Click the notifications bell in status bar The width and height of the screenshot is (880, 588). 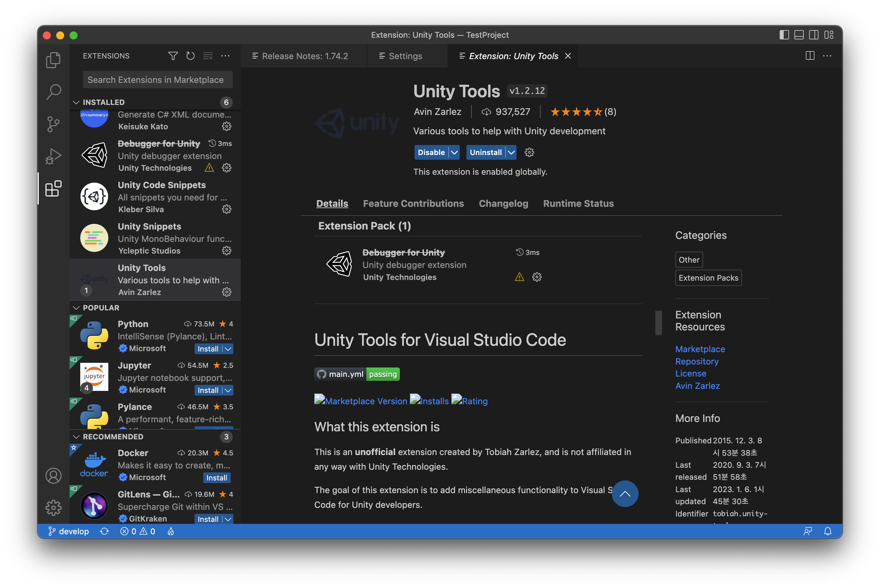click(x=828, y=531)
